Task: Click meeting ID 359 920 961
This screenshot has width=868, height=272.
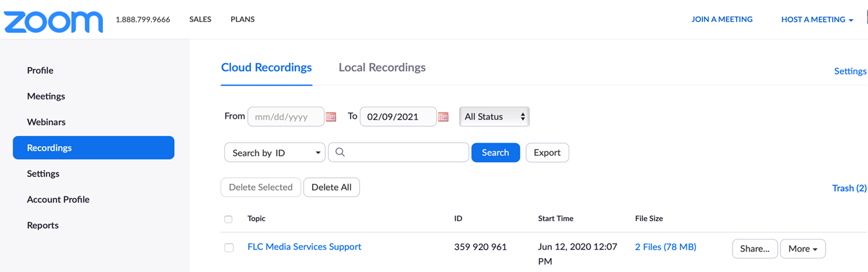Action: 480,247
